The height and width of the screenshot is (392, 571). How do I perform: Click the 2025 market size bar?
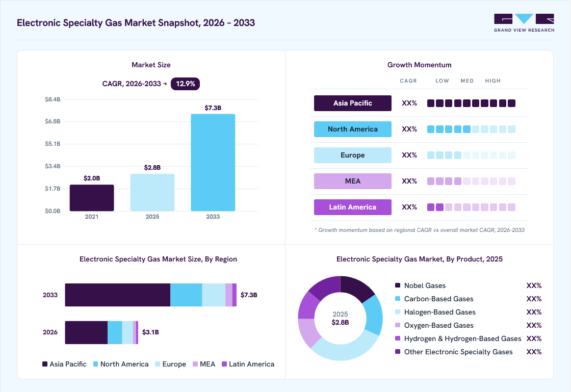click(x=152, y=193)
